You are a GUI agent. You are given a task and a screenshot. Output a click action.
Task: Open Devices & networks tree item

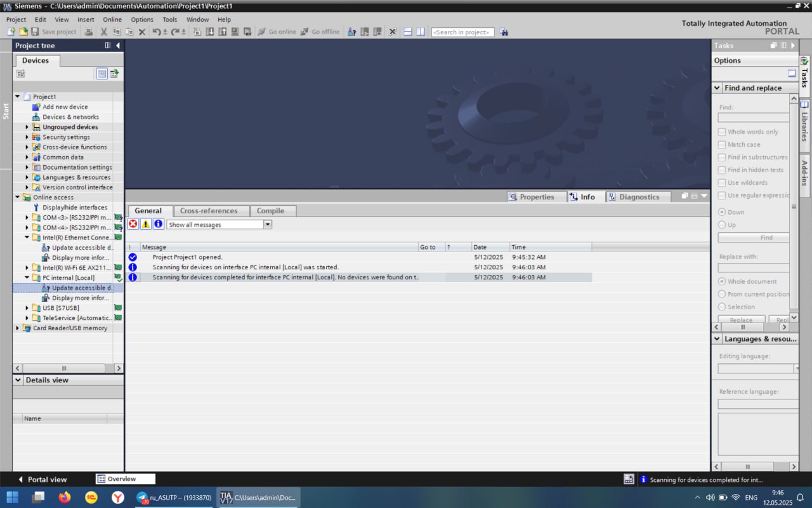click(x=70, y=117)
